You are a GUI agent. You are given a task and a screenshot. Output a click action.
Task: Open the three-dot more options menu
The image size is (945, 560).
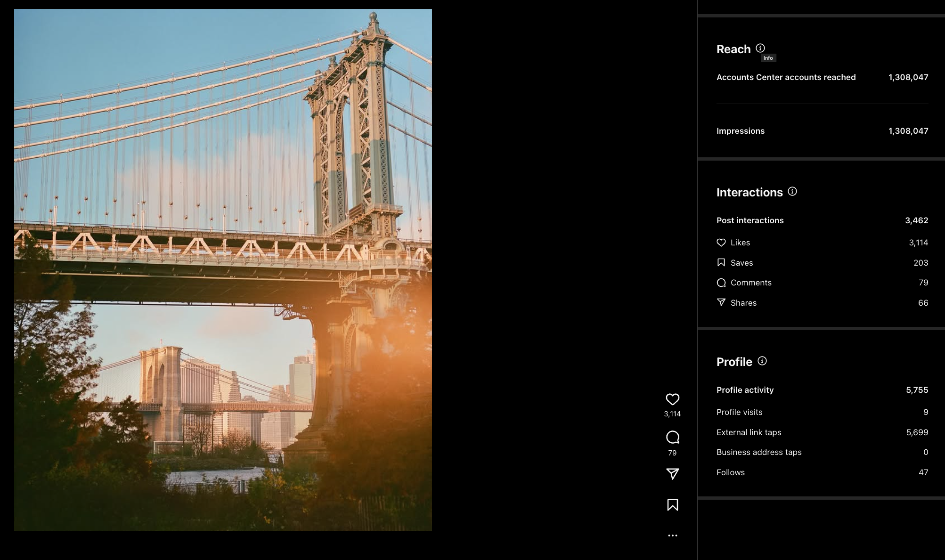pyautogui.click(x=672, y=536)
